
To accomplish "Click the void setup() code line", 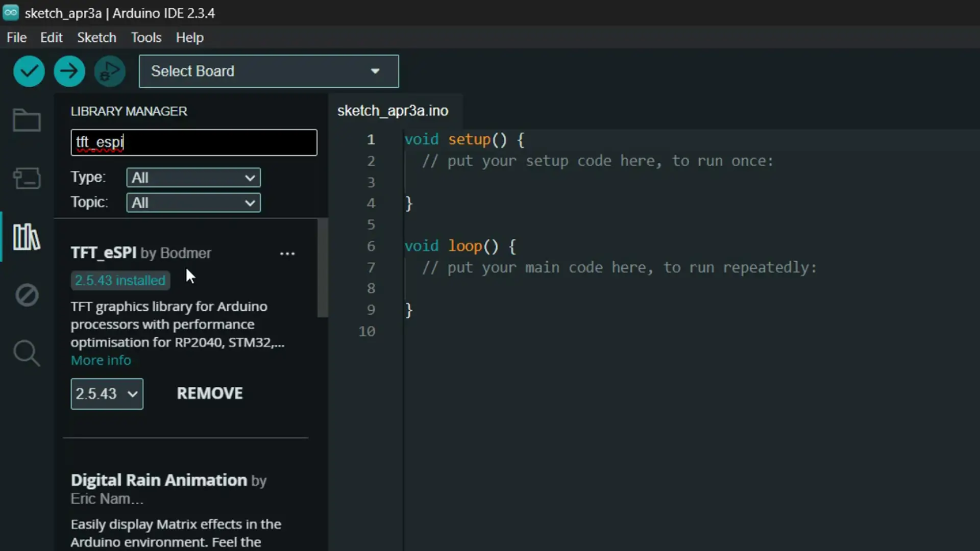I will (x=464, y=139).
